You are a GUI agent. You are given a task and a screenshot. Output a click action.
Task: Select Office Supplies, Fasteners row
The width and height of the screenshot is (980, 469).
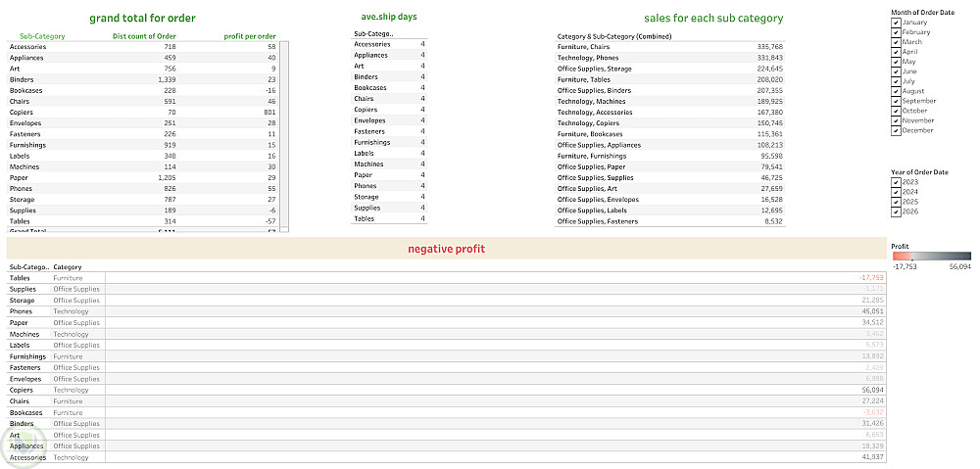pos(670,221)
